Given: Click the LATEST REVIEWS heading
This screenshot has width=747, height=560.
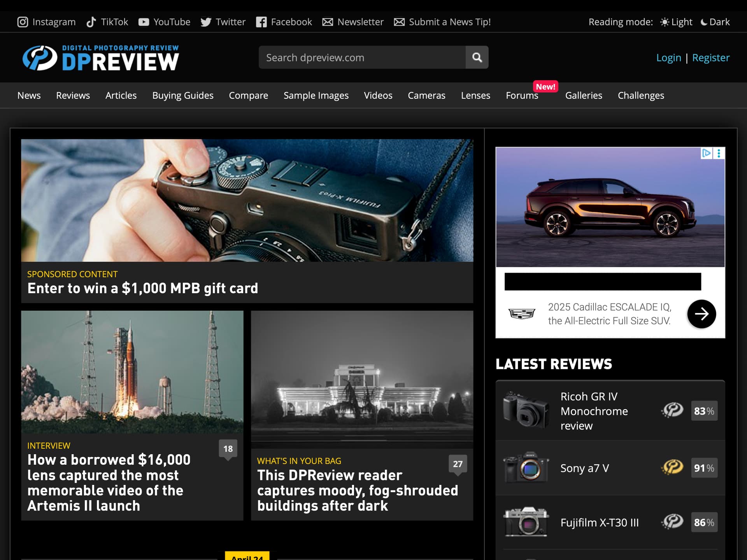Looking at the screenshot, I should point(554,364).
